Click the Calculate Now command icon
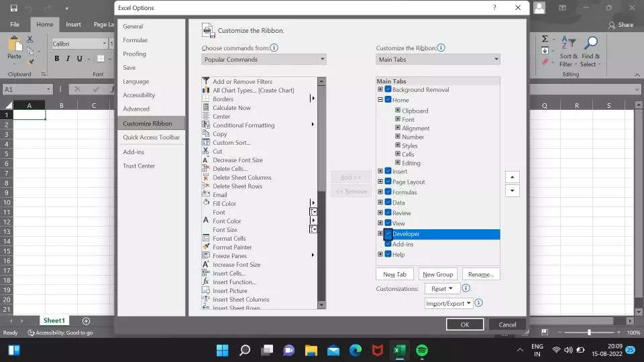 pyautogui.click(x=206, y=107)
